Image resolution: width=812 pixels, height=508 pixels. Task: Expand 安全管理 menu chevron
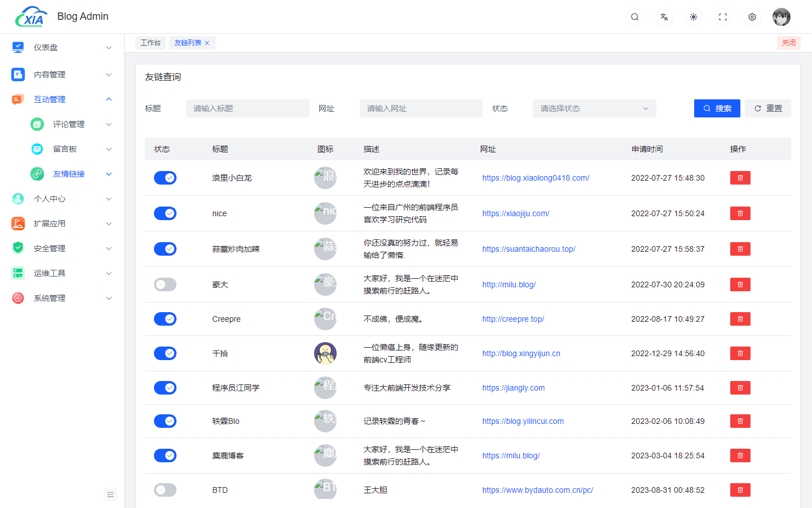tap(109, 248)
